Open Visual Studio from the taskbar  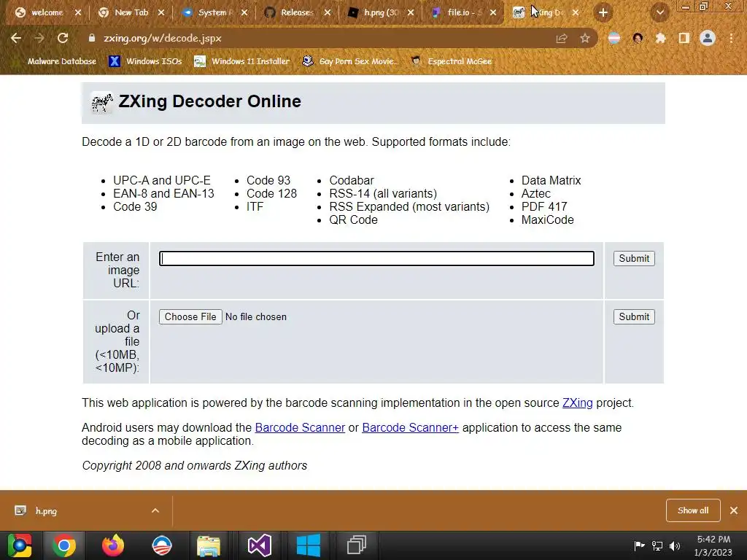click(x=260, y=545)
